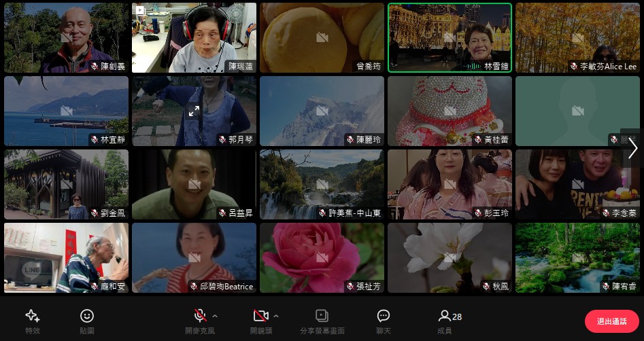Select 邱碧珣Beatrice's video tile
The height and width of the screenshot is (341, 644).
click(194, 257)
